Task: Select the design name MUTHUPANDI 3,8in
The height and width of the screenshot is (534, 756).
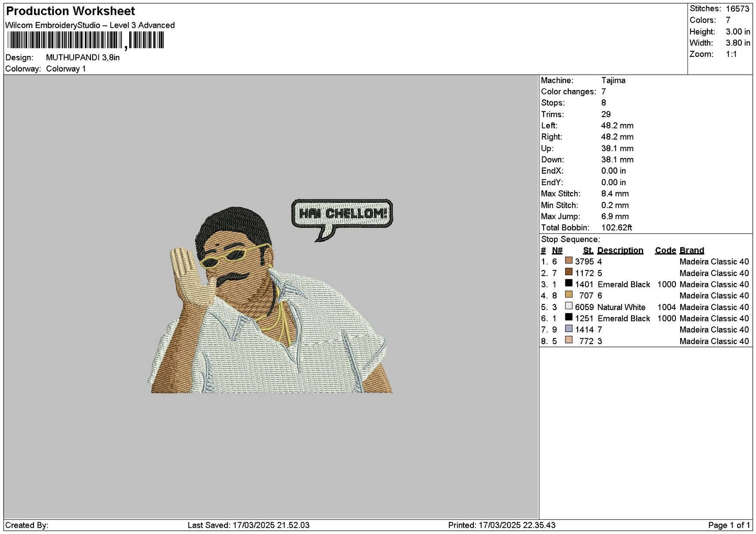Action: tap(83, 58)
